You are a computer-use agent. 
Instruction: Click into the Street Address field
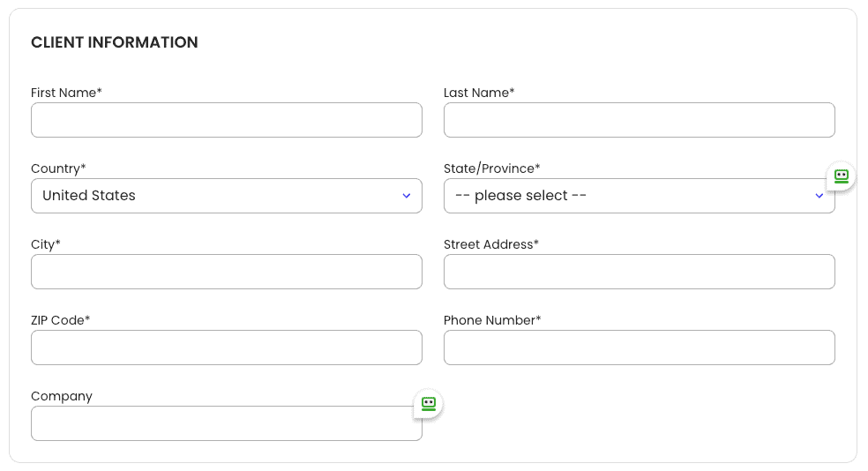coord(639,272)
